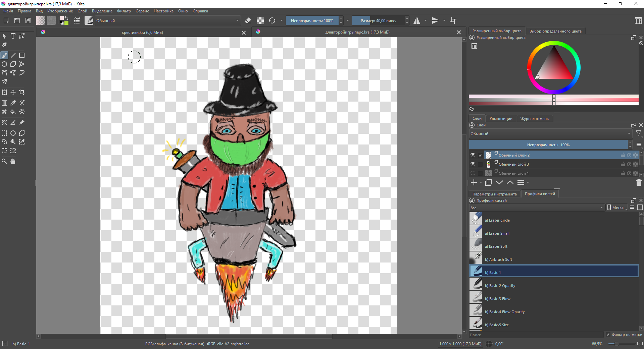Viewport: 644px width, 349px height.
Task: Select the Rectangle shape tool
Action: 22,55
